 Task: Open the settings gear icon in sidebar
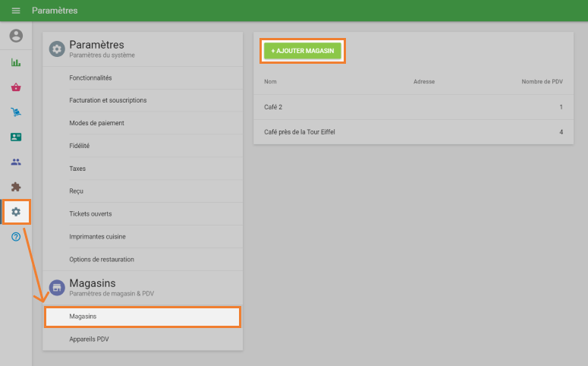point(16,212)
